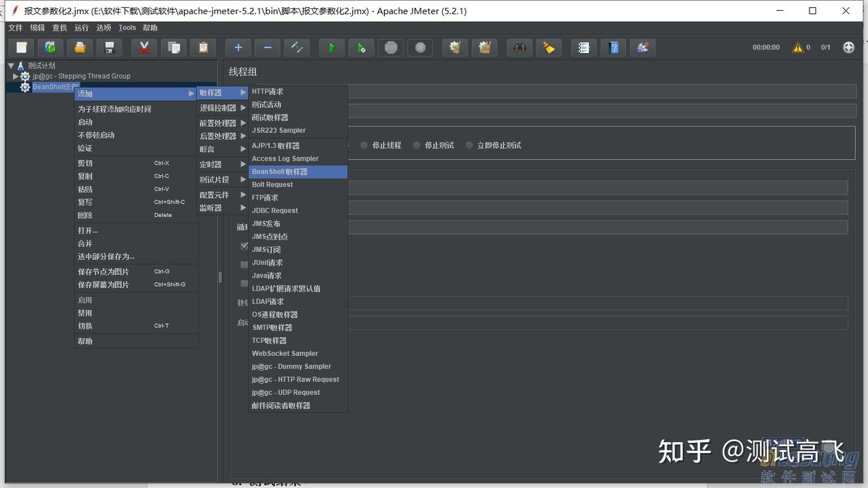Image resolution: width=868 pixels, height=488 pixels.
Task: Choose BeanShell 取样器 from sampler list
Action: 298,172
